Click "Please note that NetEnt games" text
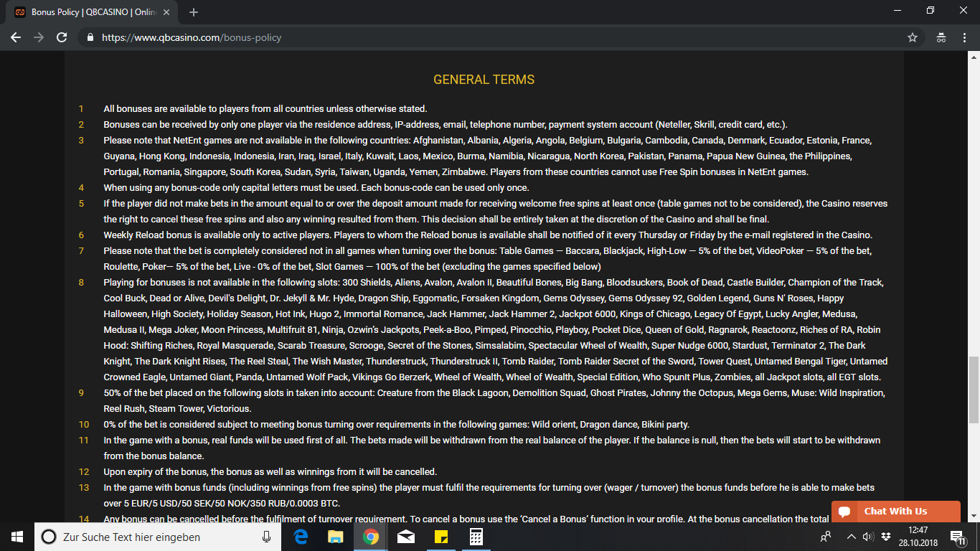Viewport: 980px width, 551px height. (487, 156)
